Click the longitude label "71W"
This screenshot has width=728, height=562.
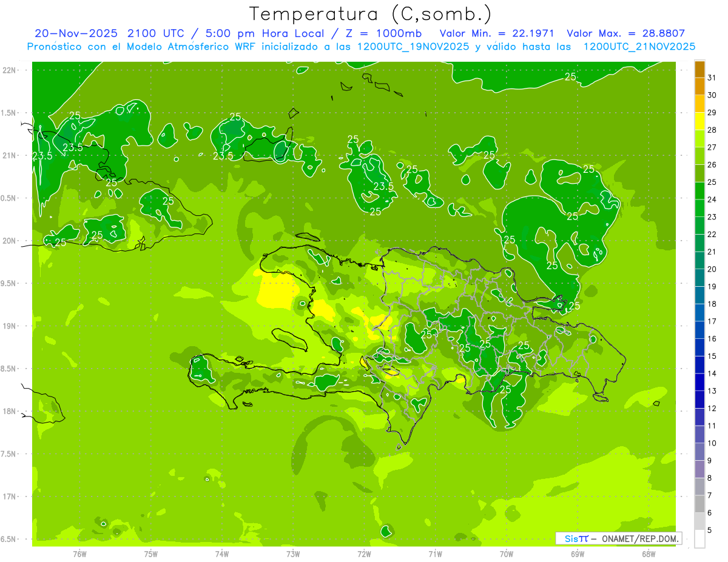click(x=435, y=554)
